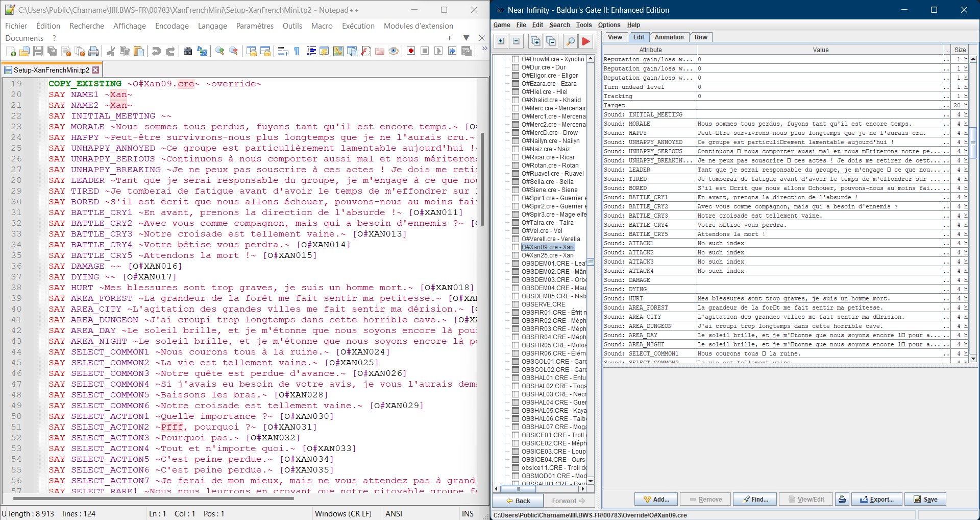Select tree row O#Khalid.cre - Khalid

click(551, 100)
